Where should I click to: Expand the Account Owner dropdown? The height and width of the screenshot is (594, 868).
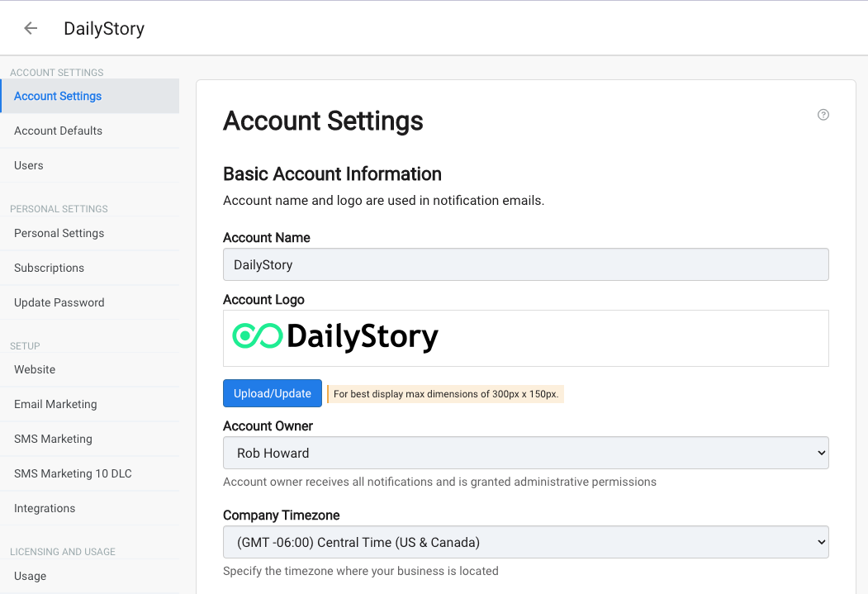526,453
